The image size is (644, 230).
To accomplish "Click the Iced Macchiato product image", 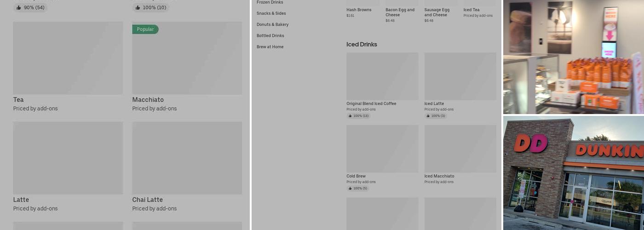I will tap(460, 149).
